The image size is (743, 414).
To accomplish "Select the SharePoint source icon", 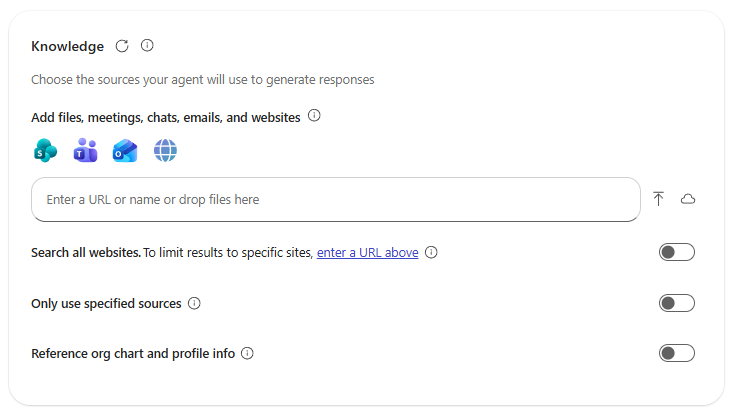I will click(45, 151).
